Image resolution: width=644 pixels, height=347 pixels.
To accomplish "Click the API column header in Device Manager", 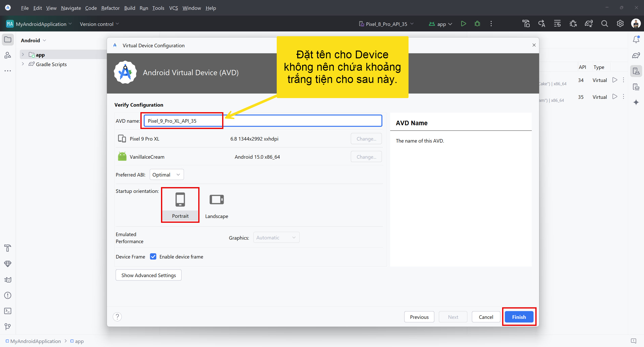I will (x=582, y=67).
